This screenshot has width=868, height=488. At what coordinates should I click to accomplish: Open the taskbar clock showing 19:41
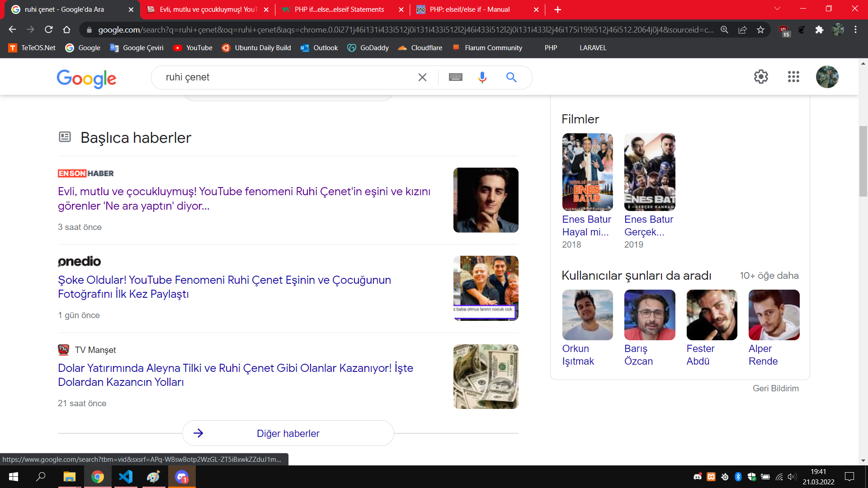pyautogui.click(x=819, y=477)
